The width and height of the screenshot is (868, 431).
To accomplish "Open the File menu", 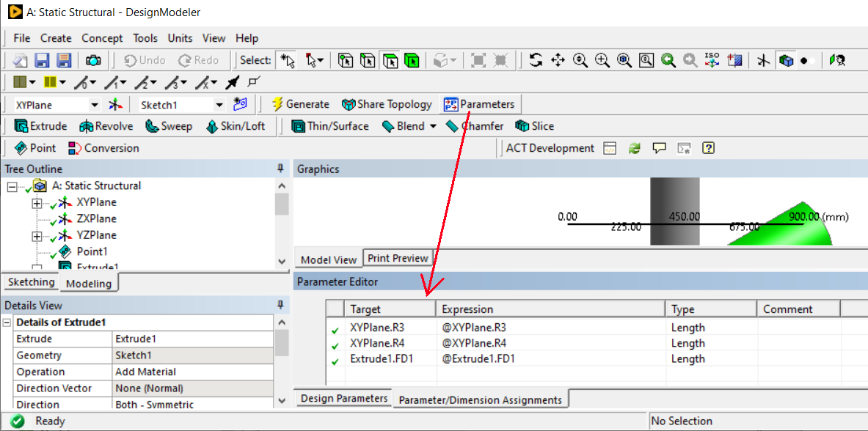I will click(x=22, y=38).
